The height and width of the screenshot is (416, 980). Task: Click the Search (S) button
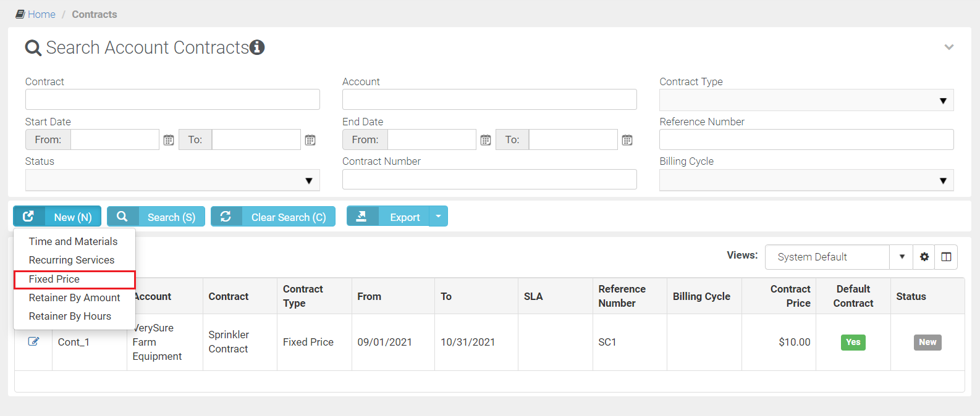pos(156,217)
